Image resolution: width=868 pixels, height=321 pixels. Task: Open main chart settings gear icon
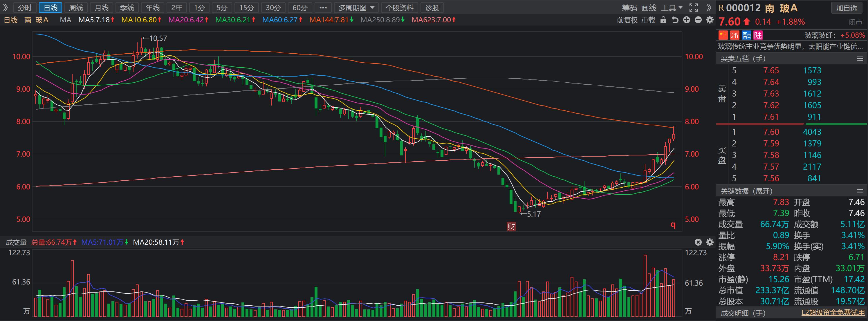coord(710,20)
